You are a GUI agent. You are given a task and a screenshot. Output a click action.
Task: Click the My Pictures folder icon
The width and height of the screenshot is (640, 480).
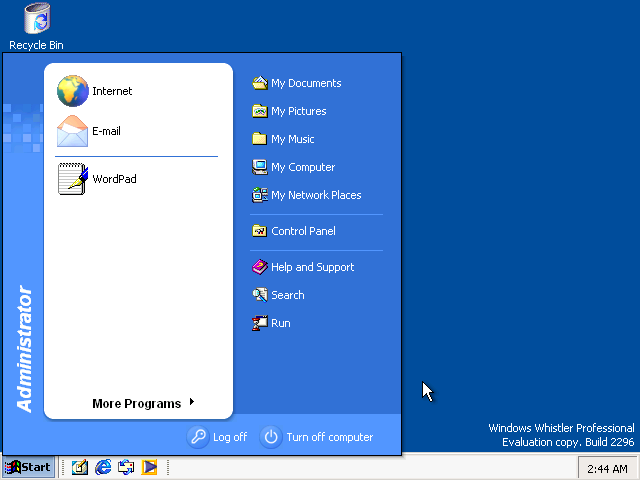tap(260, 111)
